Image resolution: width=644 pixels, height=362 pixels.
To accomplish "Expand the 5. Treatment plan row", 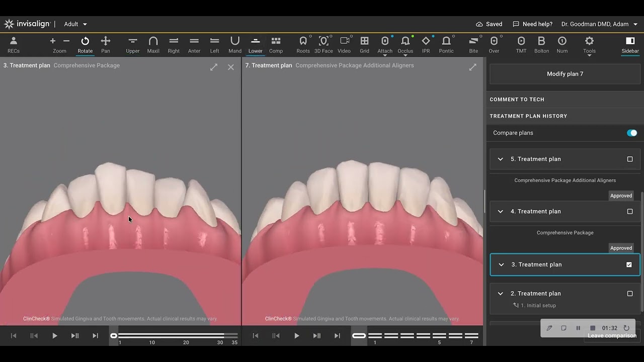I will pos(501,159).
